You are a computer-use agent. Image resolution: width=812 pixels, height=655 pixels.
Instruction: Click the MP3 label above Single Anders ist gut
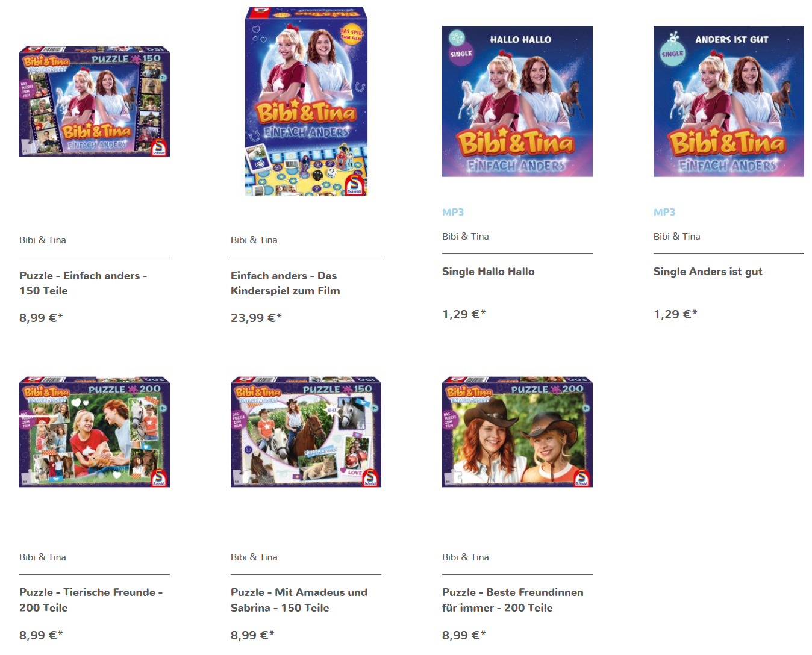click(664, 212)
